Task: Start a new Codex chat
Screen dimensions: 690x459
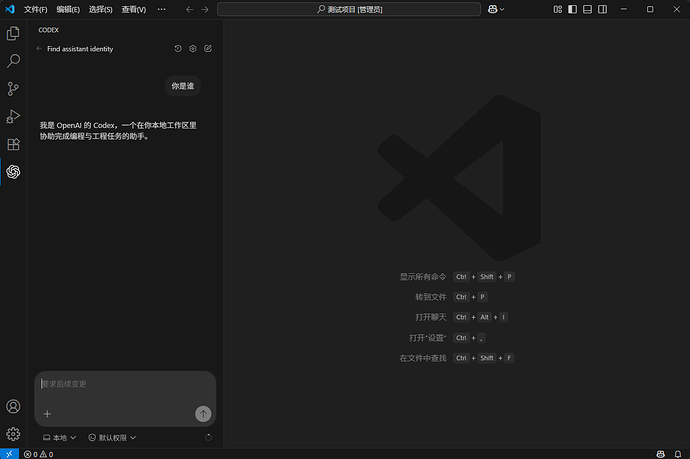Action: point(208,48)
